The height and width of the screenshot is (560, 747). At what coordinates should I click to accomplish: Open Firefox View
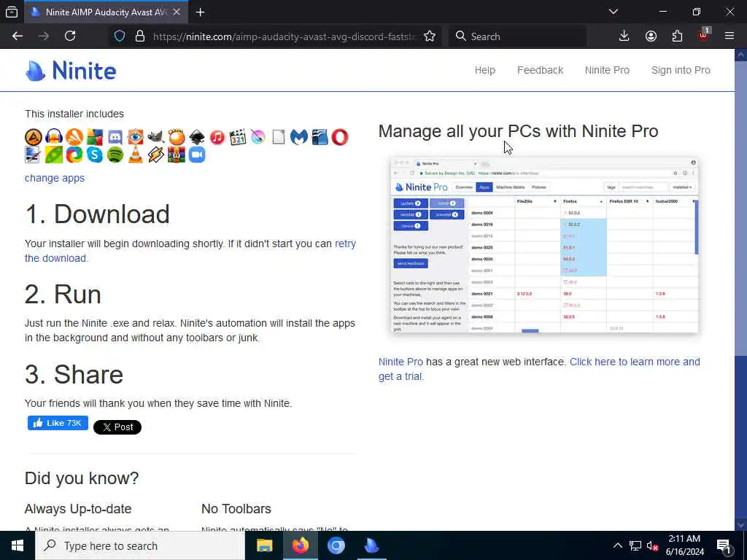click(x=12, y=12)
